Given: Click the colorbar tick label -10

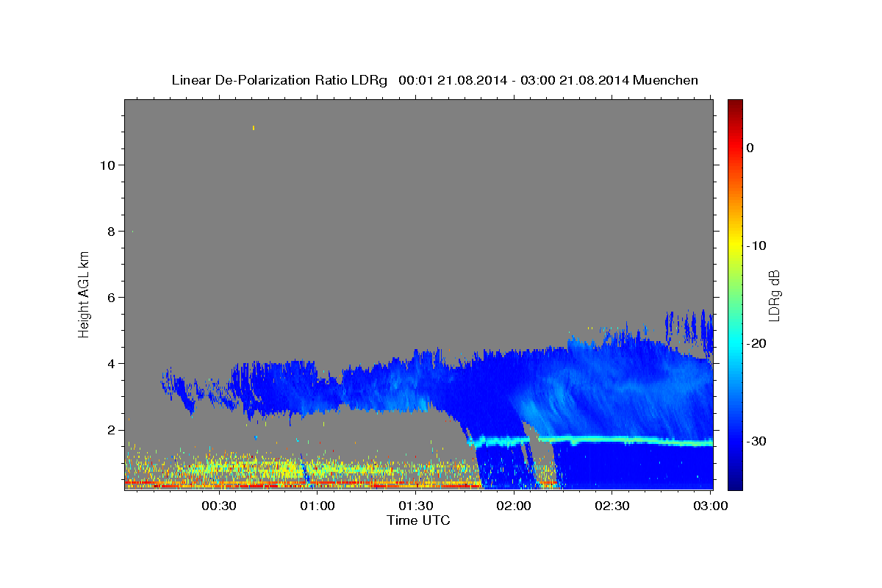Looking at the screenshot, I should point(758,245).
